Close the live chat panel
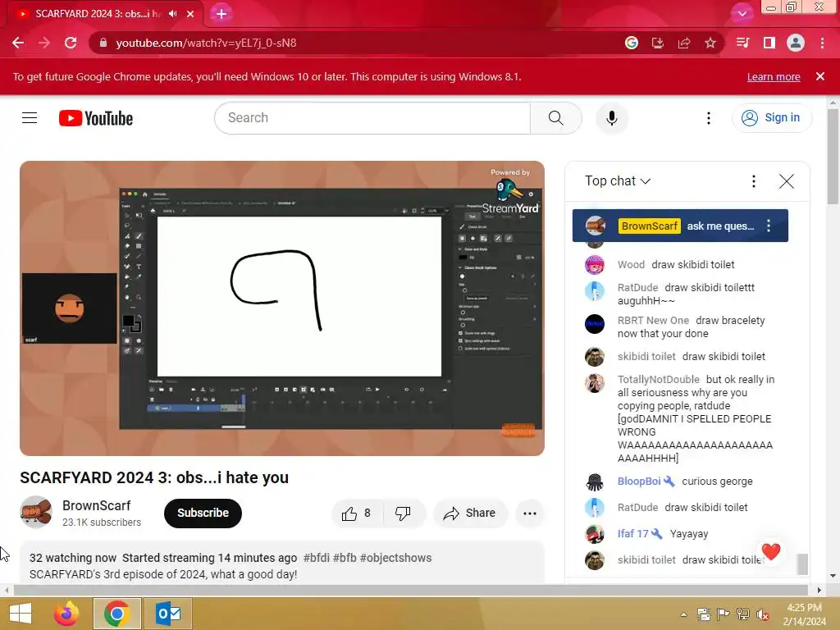 coord(787,181)
